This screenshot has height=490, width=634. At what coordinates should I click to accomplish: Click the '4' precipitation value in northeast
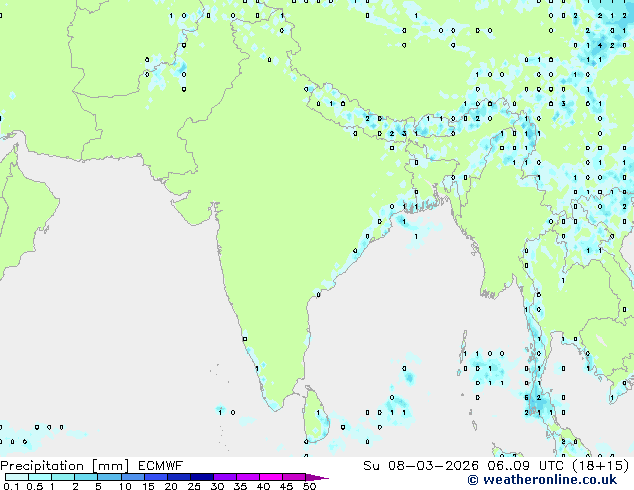[600, 45]
